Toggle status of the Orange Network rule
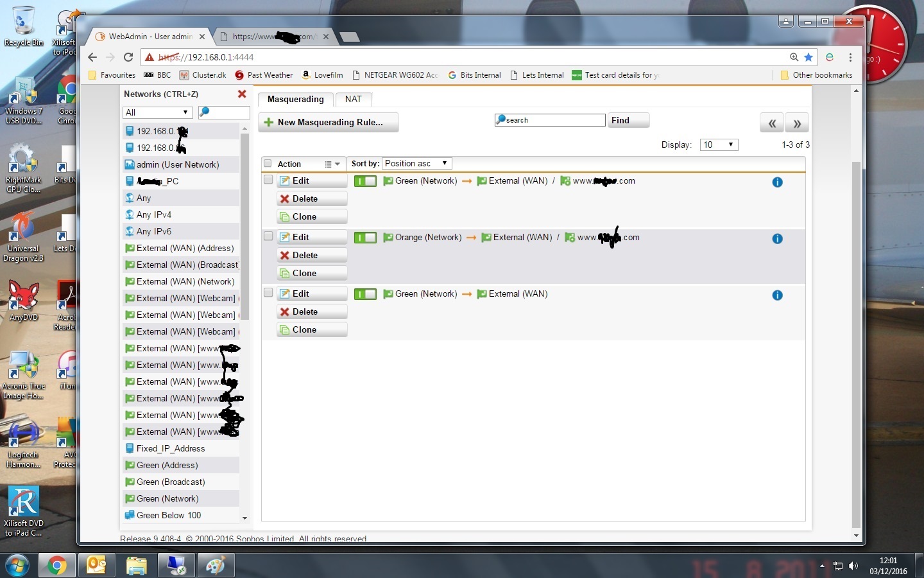Image resolution: width=924 pixels, height=578 pixels. 365,238
